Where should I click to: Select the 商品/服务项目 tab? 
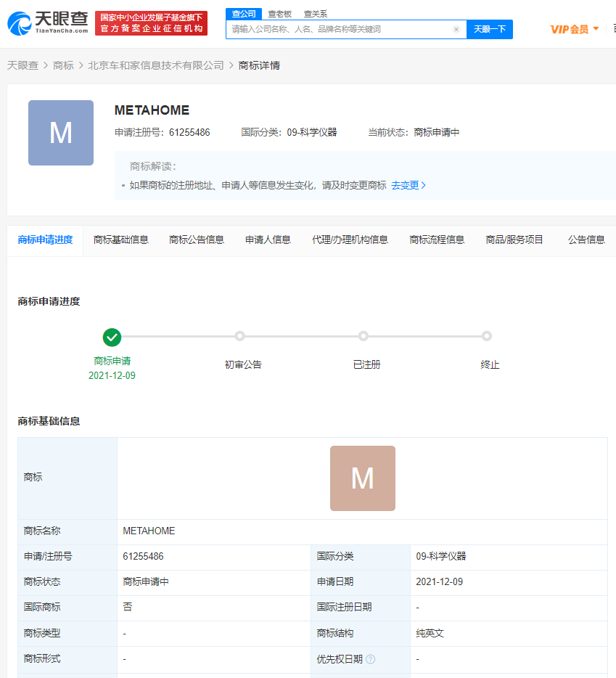pos(514,240)
